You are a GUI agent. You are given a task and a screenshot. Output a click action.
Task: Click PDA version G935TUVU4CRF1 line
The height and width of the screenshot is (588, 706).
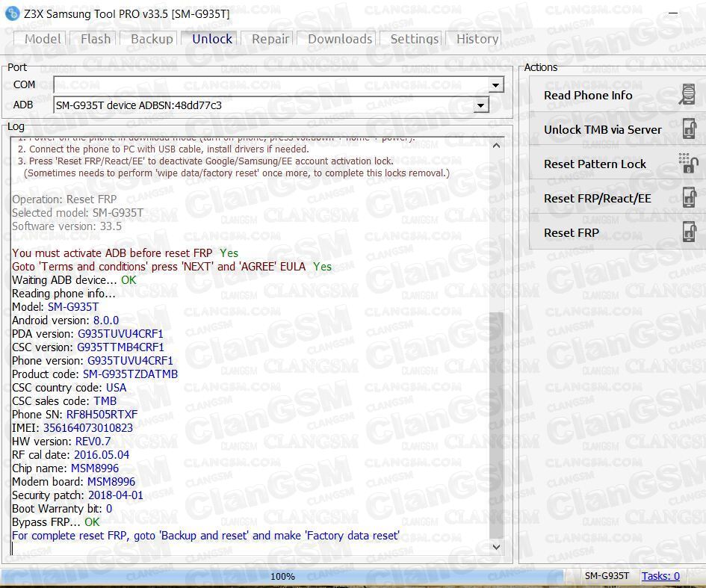(x=88, y=334)
